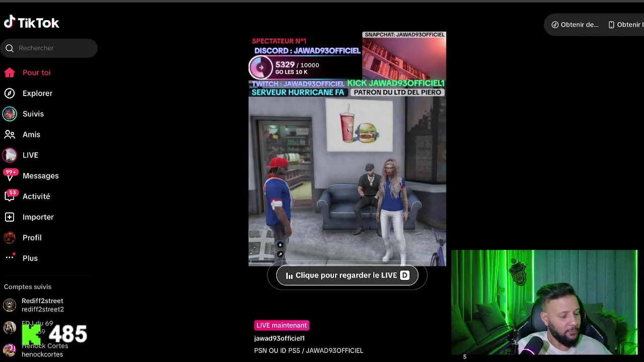This screenshot has width=644, height=362.
Task: Click the Activité icon with 53 badge
Action: [x=10, y=196]
